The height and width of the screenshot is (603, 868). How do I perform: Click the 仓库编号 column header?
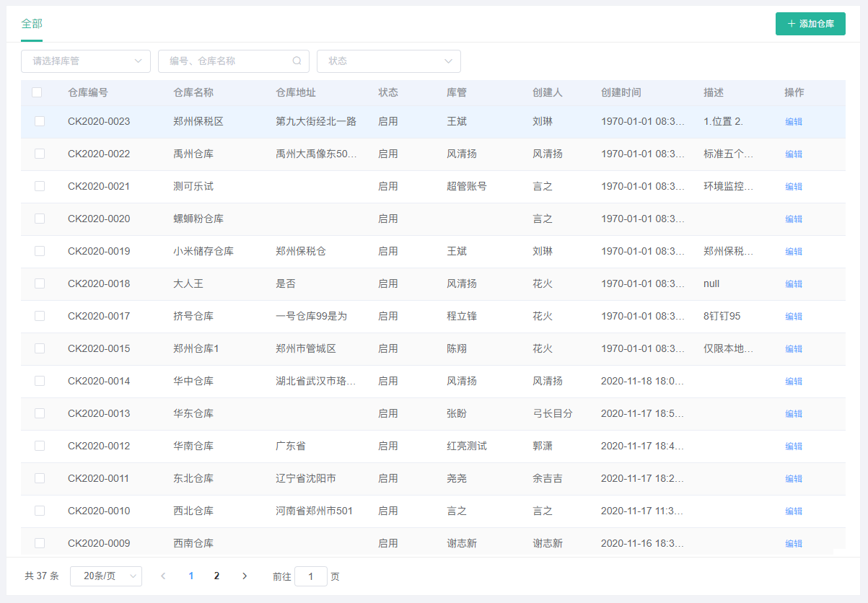pos(88,92)
